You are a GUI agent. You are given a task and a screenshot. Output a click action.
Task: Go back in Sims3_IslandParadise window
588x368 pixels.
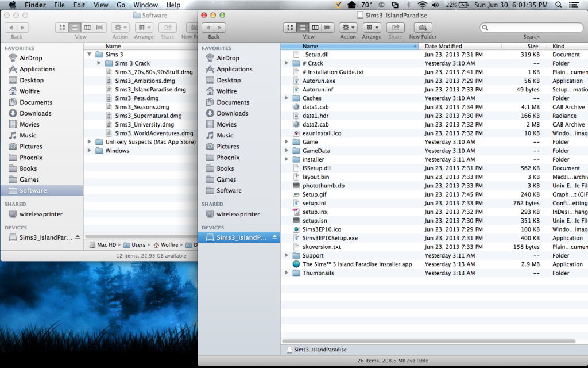point(208,28)
